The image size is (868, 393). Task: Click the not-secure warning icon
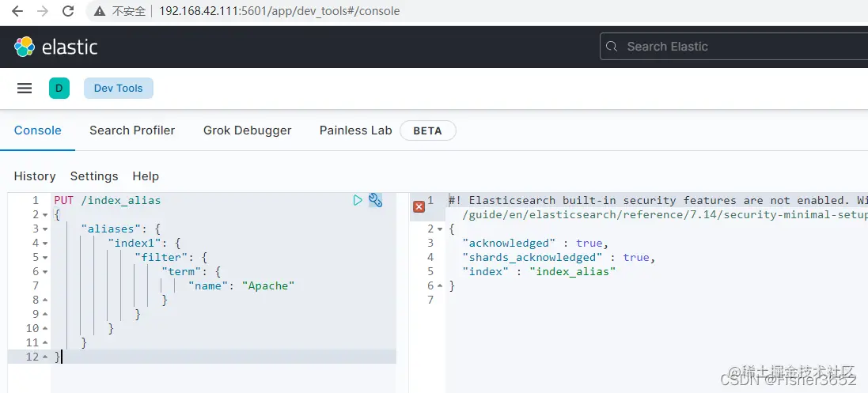pos(100,11)
